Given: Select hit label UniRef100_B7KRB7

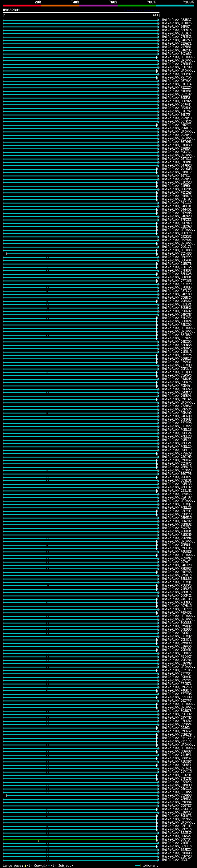Looking at the screenshot, I should coord(177,271).
